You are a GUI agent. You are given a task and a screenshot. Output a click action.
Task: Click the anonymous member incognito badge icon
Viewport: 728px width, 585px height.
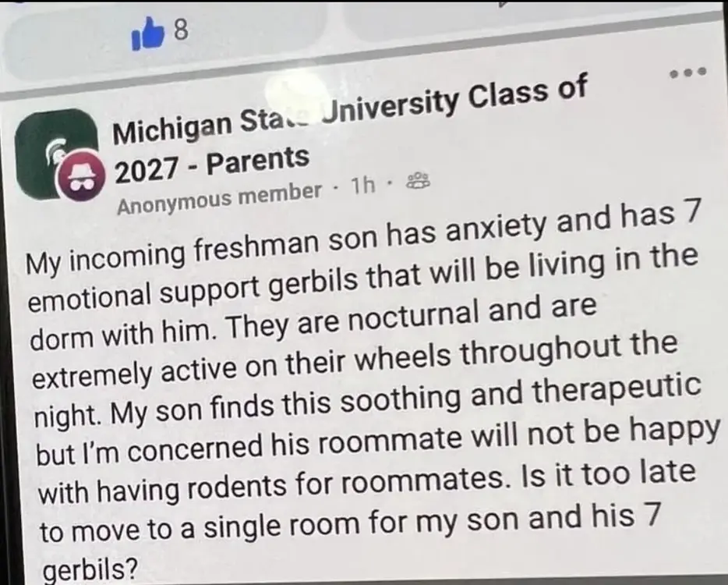coord(77,179)
